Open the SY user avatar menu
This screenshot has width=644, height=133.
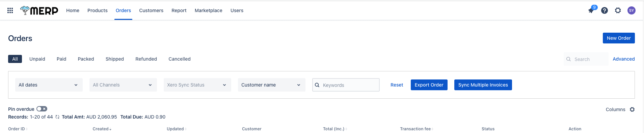click(x=631, y=10)
